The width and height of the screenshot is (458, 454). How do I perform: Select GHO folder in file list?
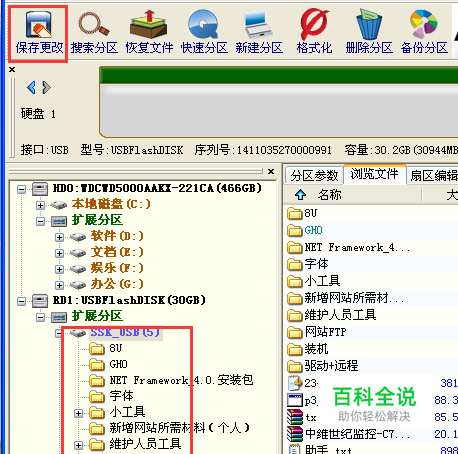pos(313,230)
